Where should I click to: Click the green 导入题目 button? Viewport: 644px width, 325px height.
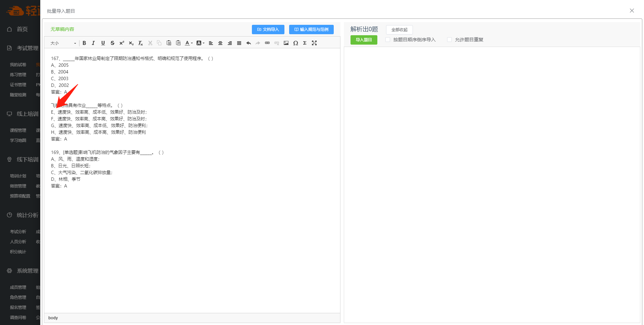click(x=364, y=40)
